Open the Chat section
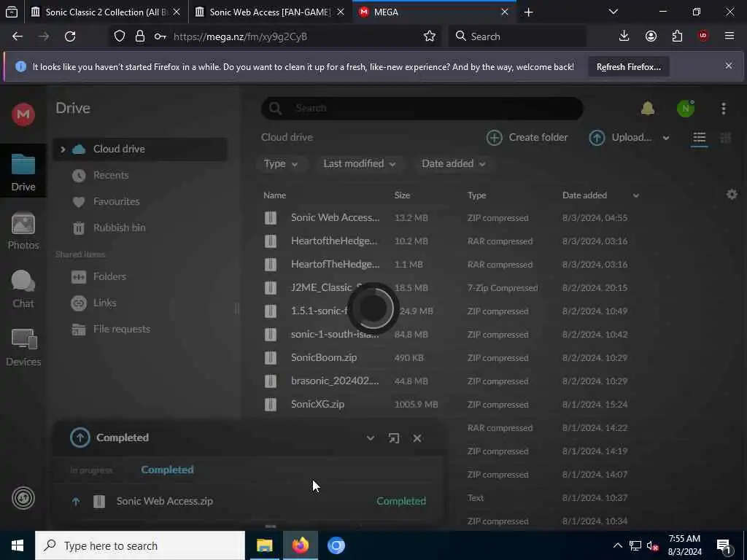 point(23,289)
